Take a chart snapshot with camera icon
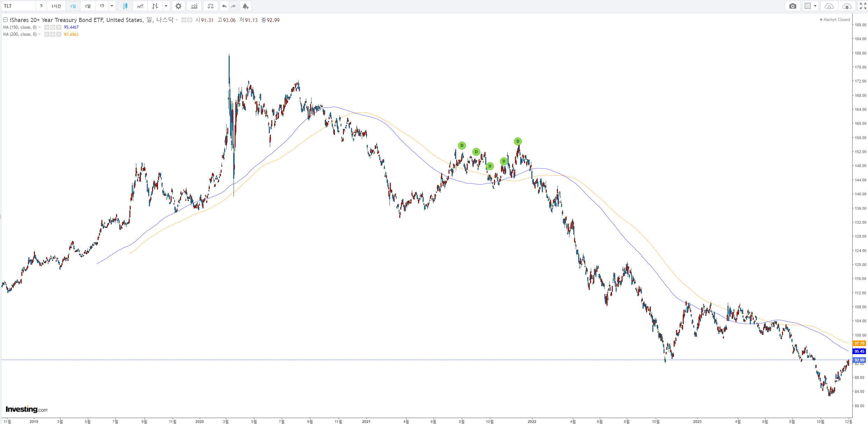The height and width of the screenshot is (424, 868). 793,6
